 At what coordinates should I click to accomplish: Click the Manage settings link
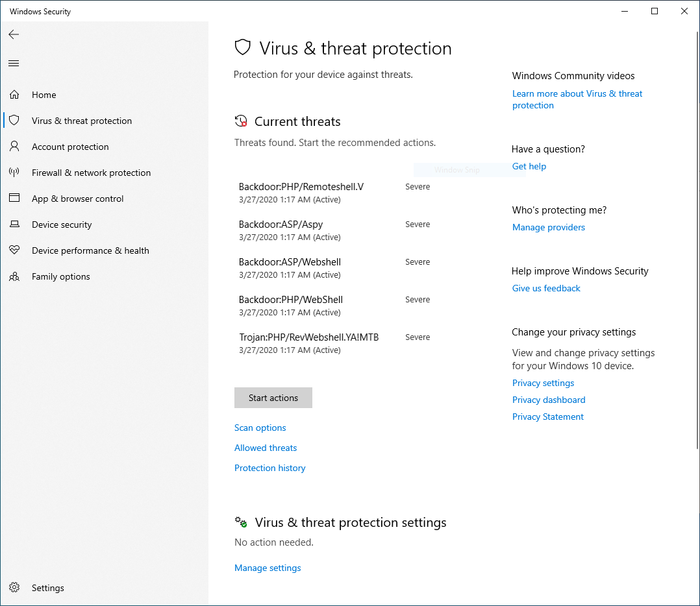pyautogui.click(x=268, y=568)
